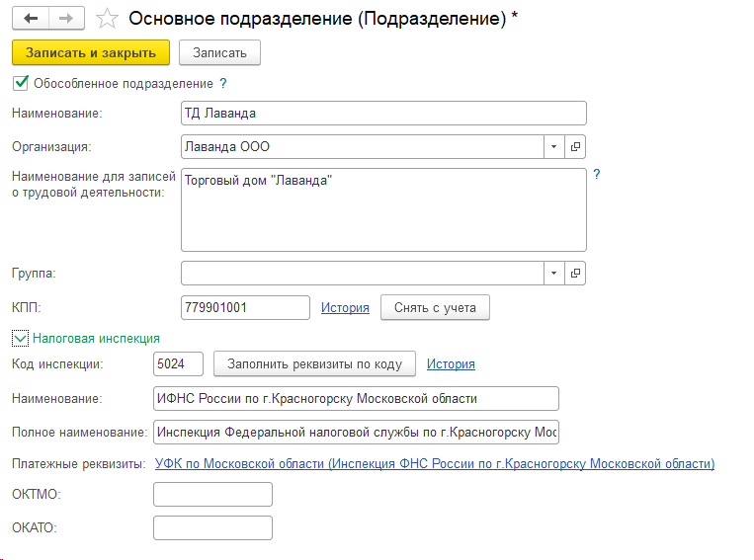Expand the Организация dropdown list
The image size is (754, 560).
click(554, 146)
